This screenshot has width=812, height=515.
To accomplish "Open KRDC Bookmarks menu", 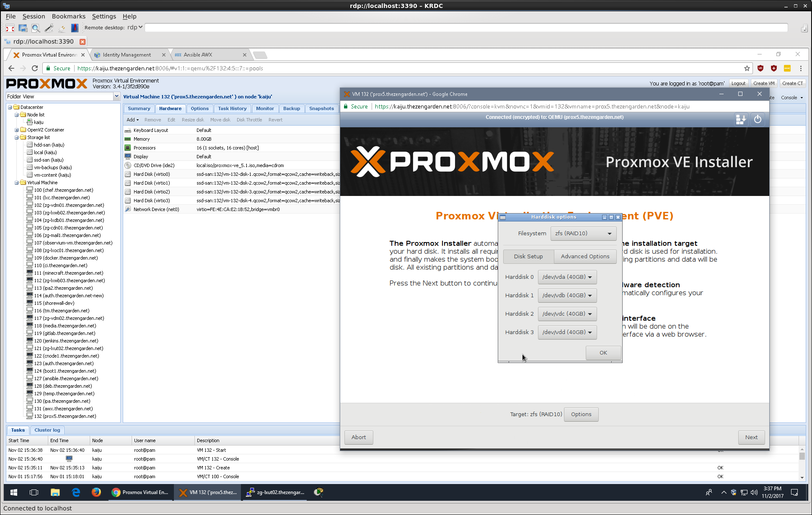I will (69, 16).
